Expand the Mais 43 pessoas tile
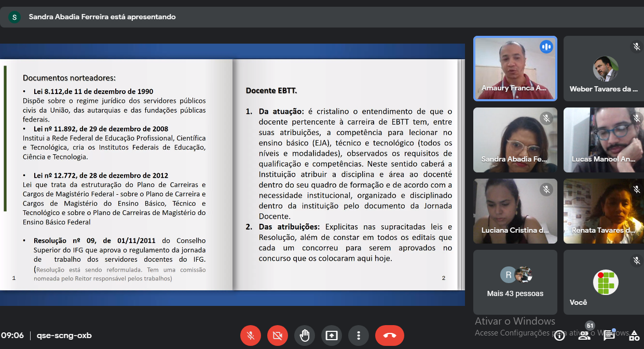The width and height of the screenshot is (644, 349). 515,282
